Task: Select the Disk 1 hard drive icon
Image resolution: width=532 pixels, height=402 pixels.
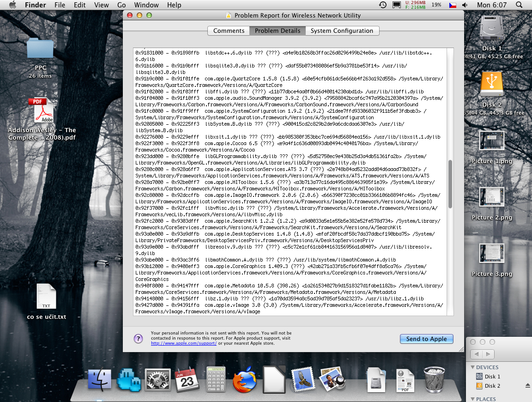Action: click(x=492, y=29)
